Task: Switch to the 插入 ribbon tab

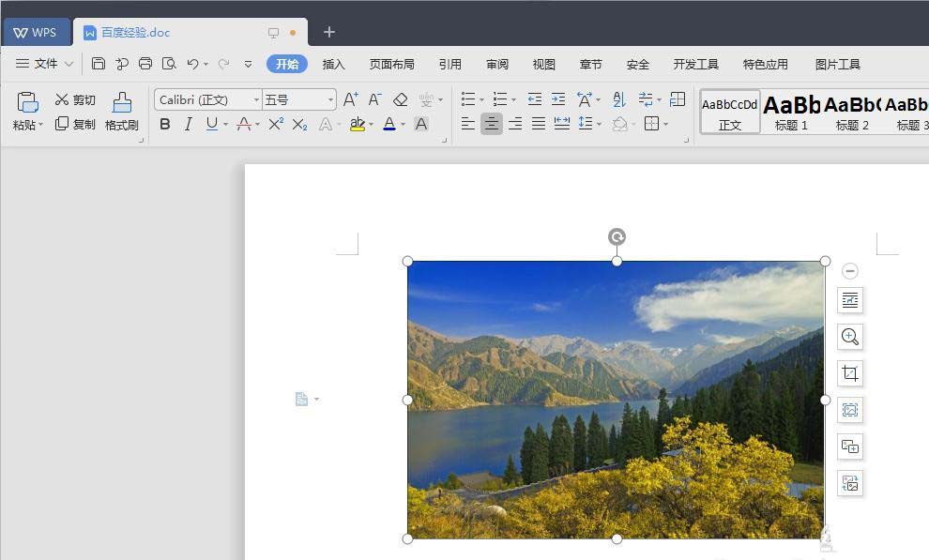Action: [334, 65]
